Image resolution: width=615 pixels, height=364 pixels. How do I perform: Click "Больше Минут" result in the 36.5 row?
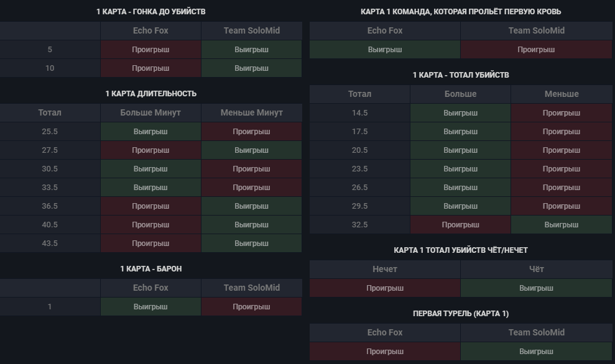pos(150,206)
